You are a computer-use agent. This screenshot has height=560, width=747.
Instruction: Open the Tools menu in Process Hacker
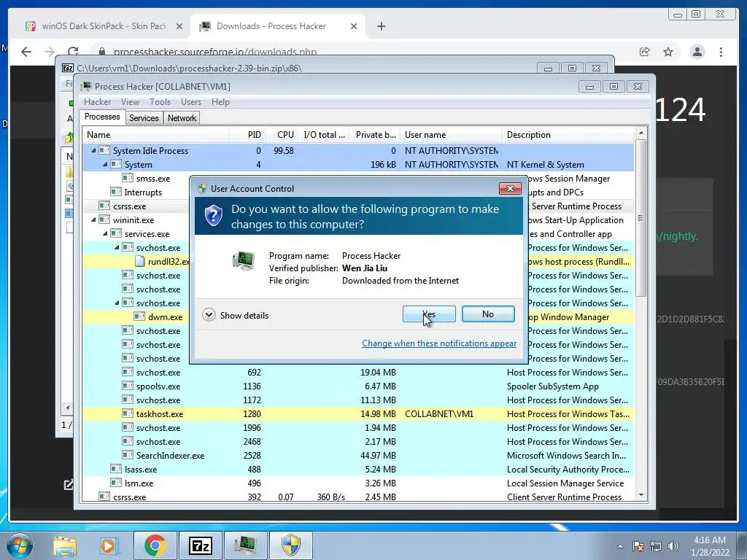[160, 102]
